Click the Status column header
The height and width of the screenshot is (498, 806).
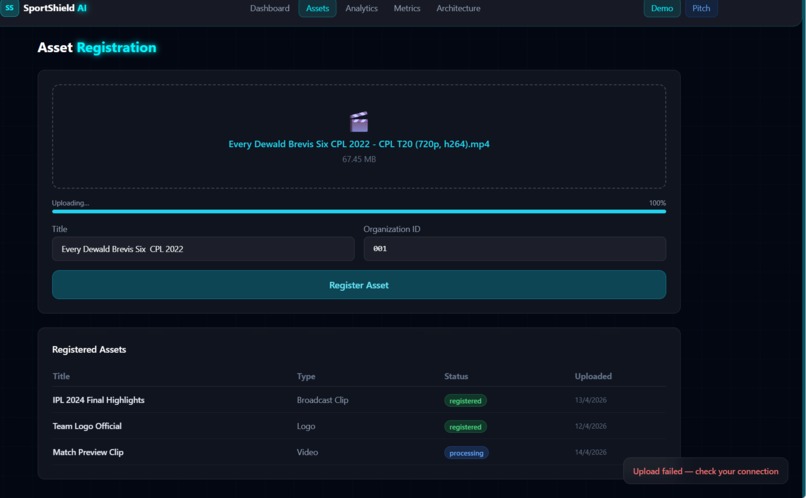tap(456, 376)
